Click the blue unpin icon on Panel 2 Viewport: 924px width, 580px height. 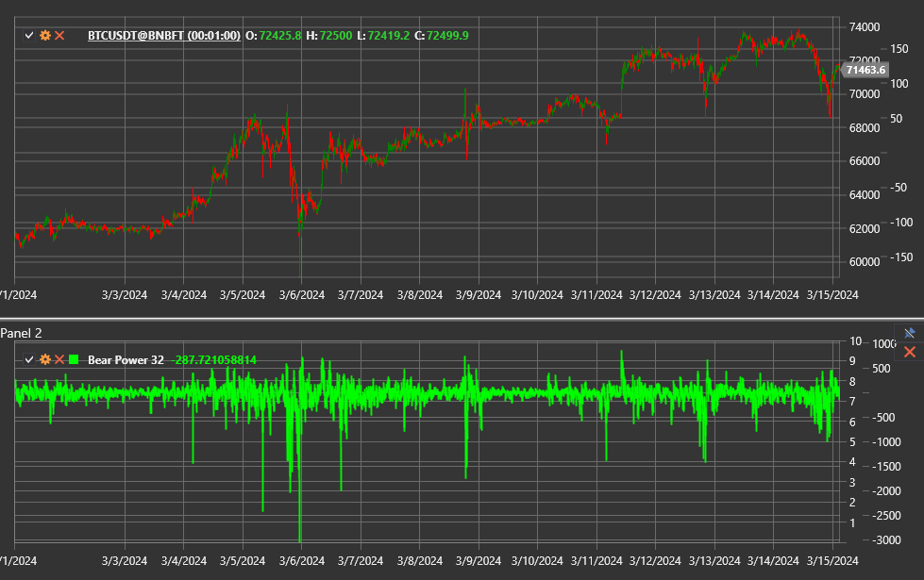click(x=909, y=333)
